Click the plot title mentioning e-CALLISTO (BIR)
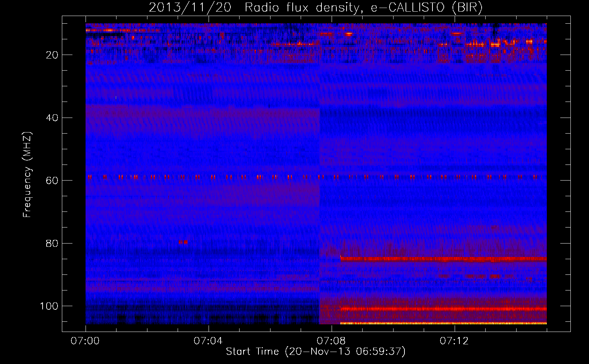 316,8
